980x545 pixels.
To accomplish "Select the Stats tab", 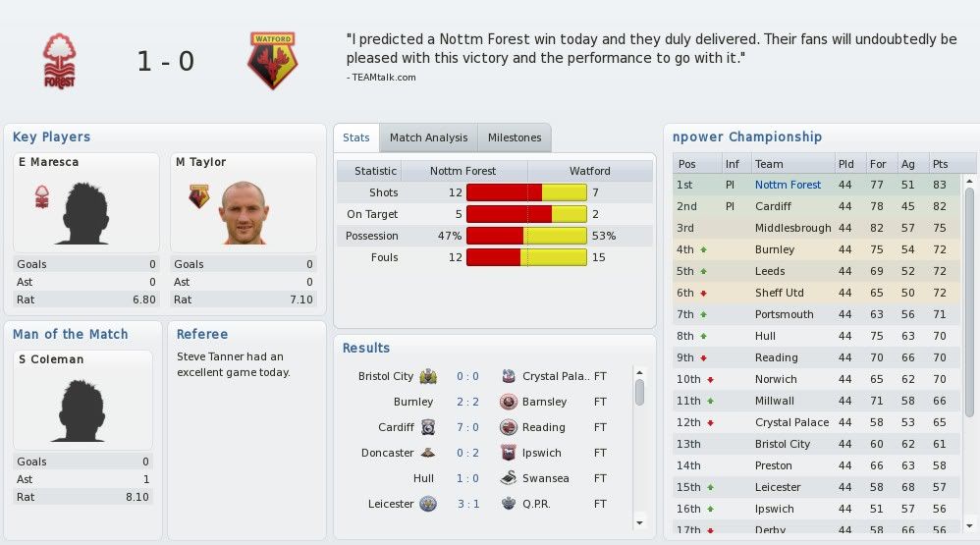I will point(356,137).
